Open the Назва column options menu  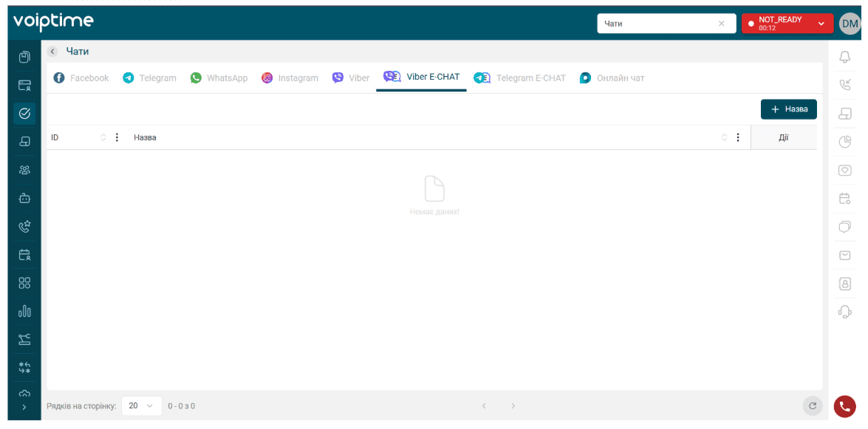pyautogui.click(x=737, y=137)
